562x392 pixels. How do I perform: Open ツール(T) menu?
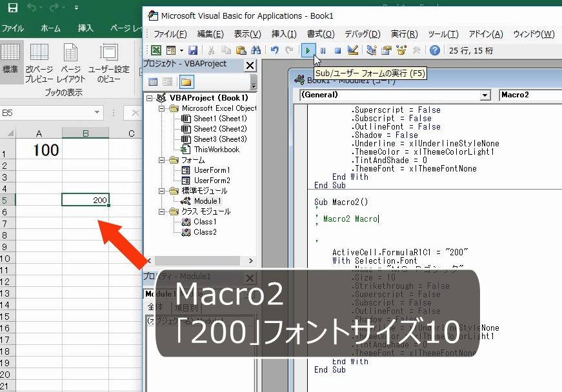[443, 34]
